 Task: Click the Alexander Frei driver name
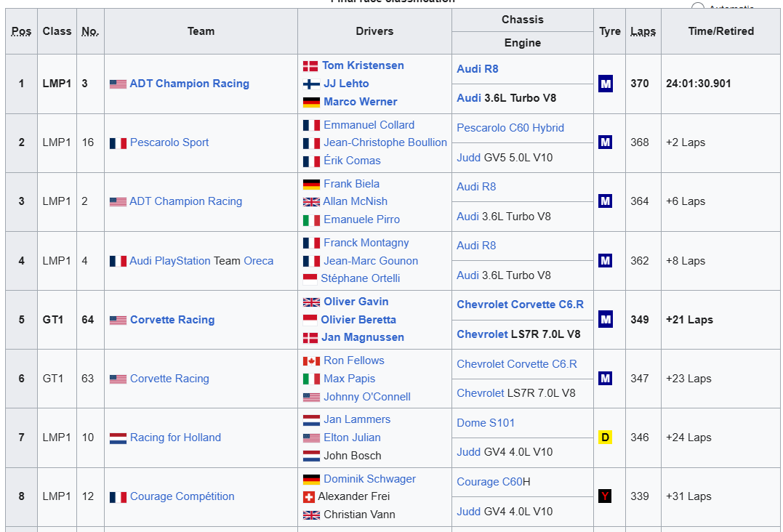coord(353,496)
